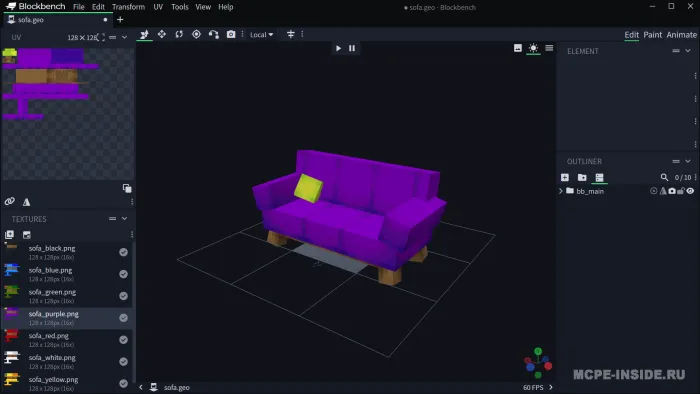This screenshot has height=394, width=700.
Task: Click the Import Texture icon
Action: tap(9, 235)
